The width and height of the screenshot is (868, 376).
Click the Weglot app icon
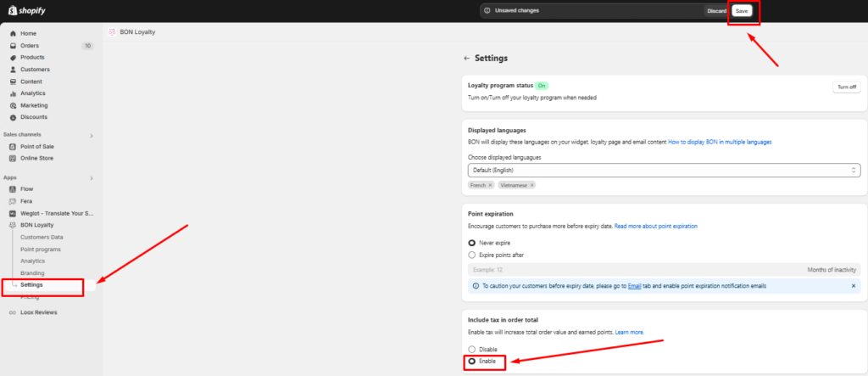coord(13,214)
